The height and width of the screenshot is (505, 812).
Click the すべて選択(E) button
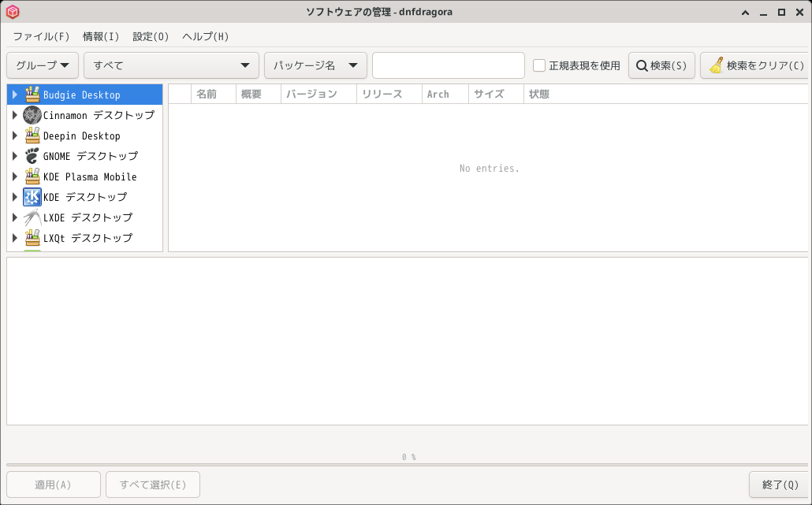[153, 485]
